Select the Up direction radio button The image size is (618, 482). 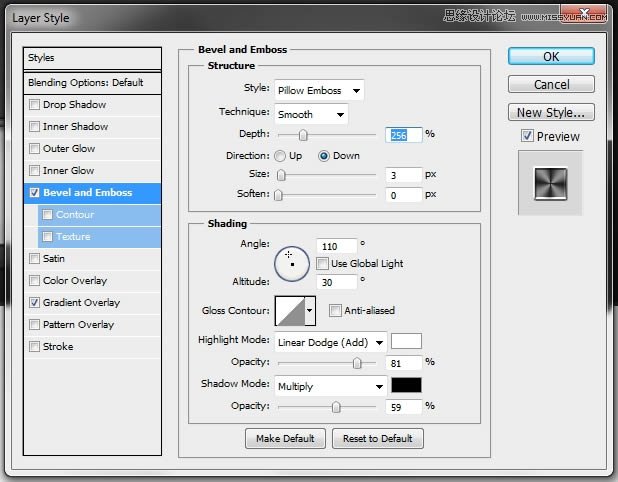280,156
